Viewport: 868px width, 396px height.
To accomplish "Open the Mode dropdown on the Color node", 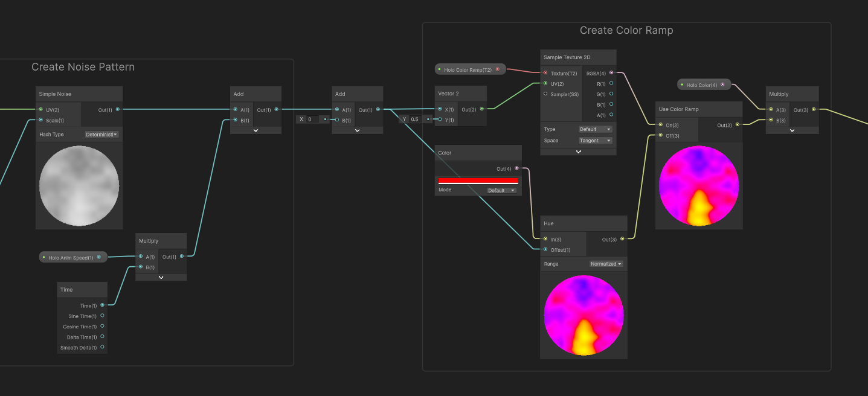I will 501,190.
